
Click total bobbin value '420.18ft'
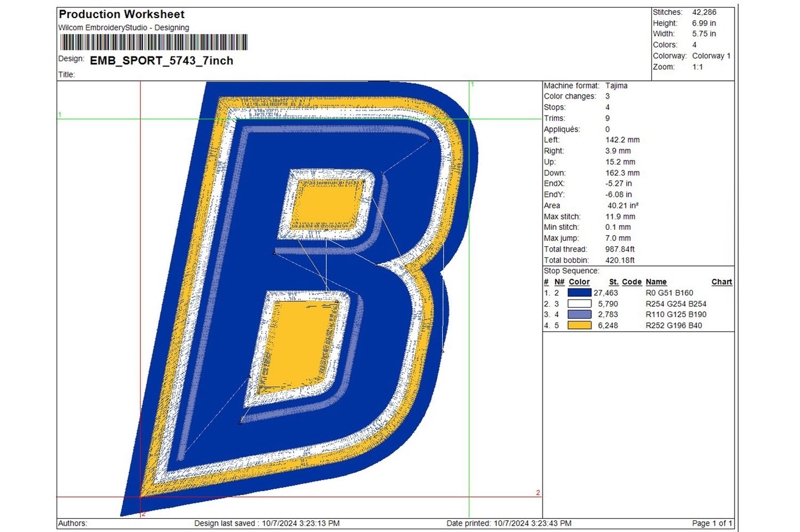[620, 261]
